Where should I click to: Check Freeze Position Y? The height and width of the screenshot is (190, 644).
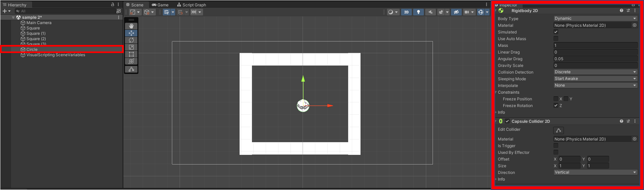pyautogui.click(x=566, y=99)
